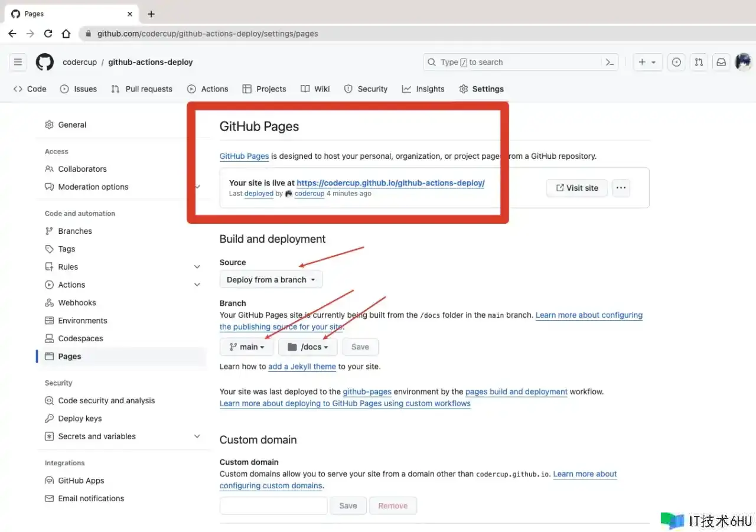
Task: Select Deploy keys in the sidebar
Action: click(x=80, y=419)
